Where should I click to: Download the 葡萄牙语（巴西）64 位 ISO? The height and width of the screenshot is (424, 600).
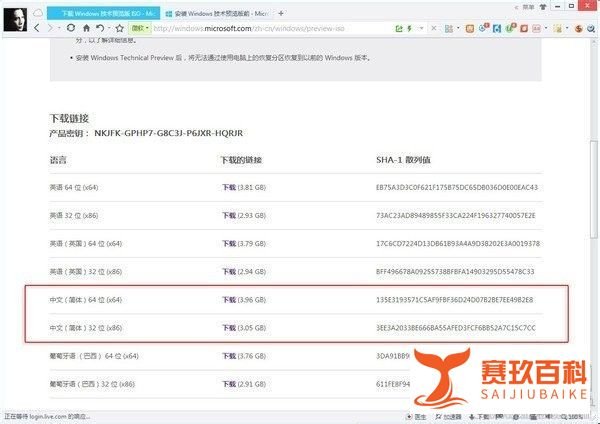(229, 356)
